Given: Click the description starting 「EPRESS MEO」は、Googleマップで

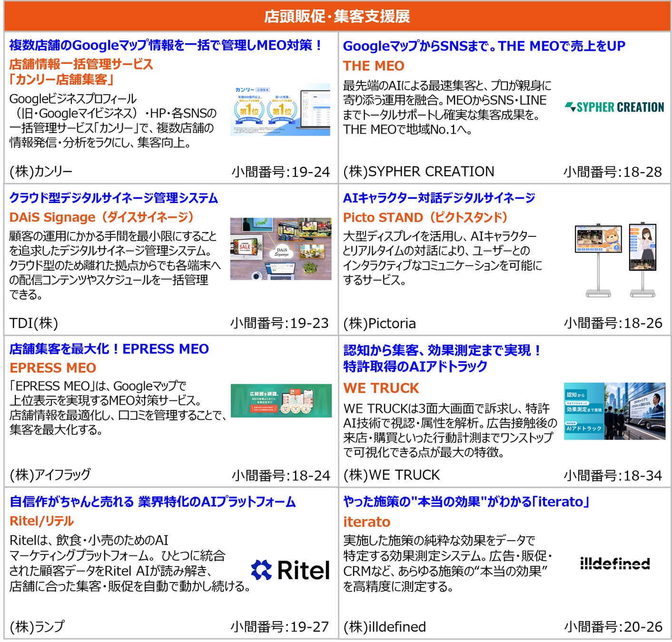Looking at the screenshot, I should pos(118,408).
